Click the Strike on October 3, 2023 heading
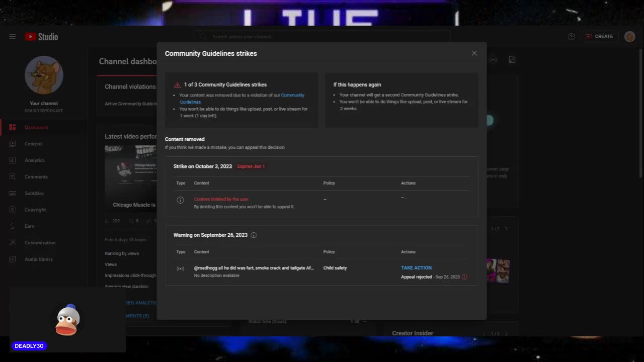Viewport: 644px width, 362px height. [203, 166]
